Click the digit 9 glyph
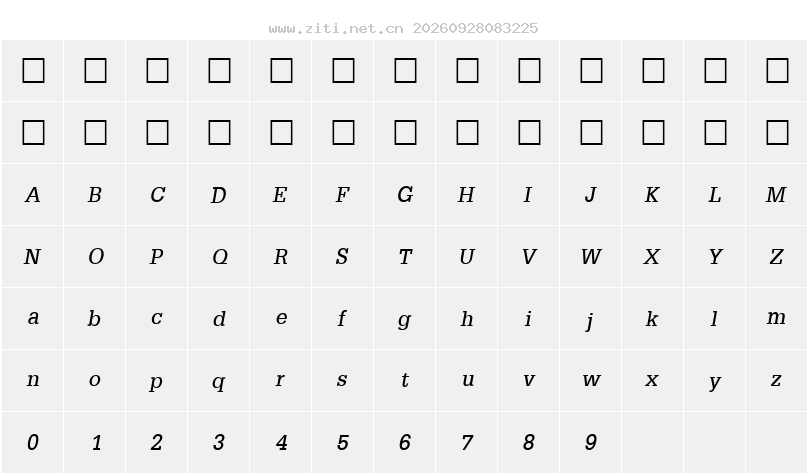808x476 pixels. [591, 443]
